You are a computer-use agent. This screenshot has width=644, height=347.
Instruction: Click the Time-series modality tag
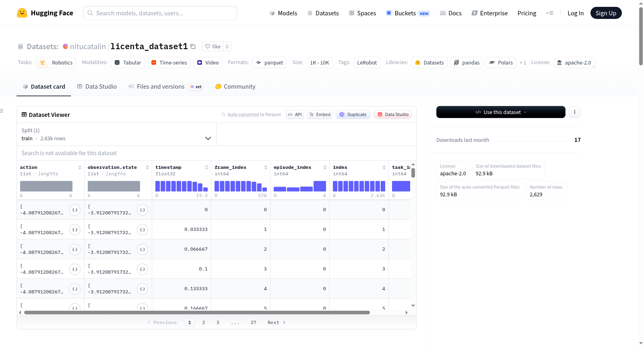[x=169, y=62]
